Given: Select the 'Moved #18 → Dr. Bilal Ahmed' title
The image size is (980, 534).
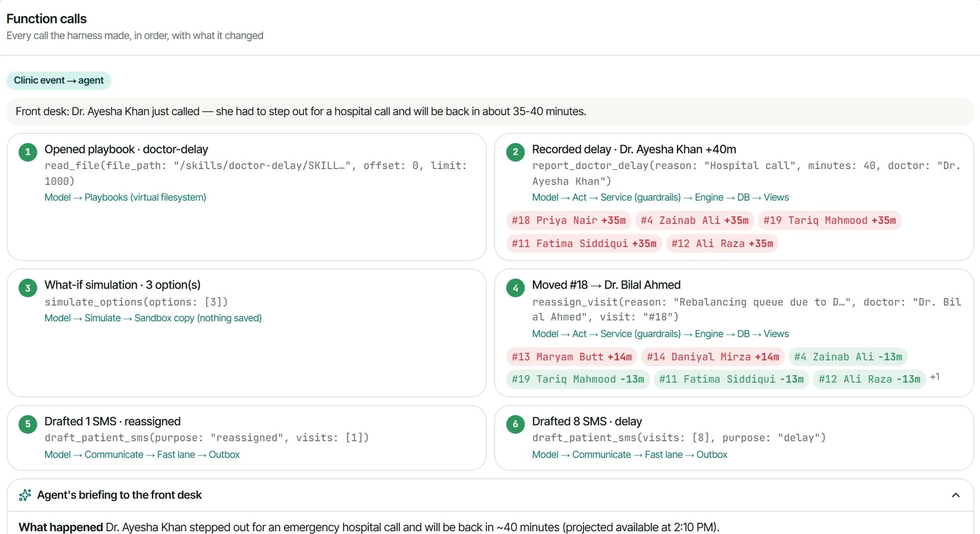Looking at the screenshot, I should (606, 285).
